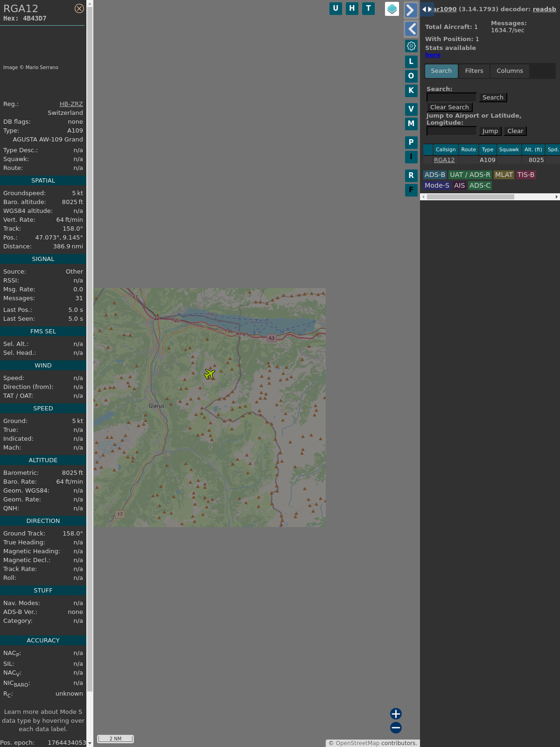
Task: Select the aircraft marker on the map
Action: pos(210,374)
